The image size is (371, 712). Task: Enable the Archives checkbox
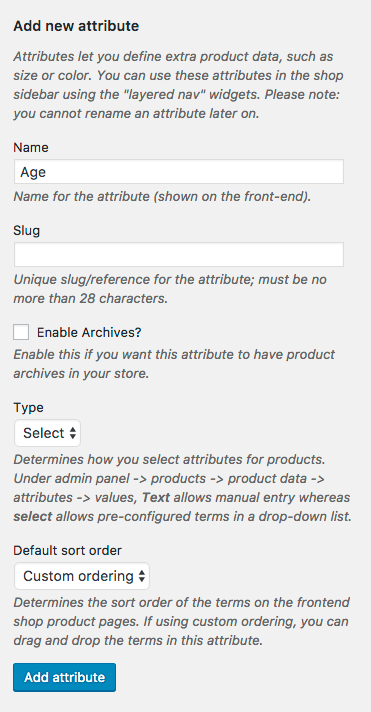pos(21,332)
